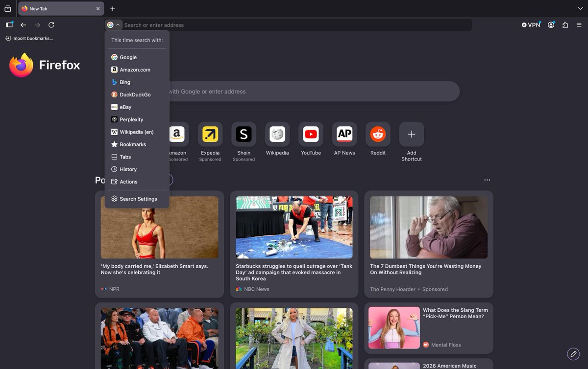Open 7 Dumbest Things You're Wasting Money headline

pos(426,269)
